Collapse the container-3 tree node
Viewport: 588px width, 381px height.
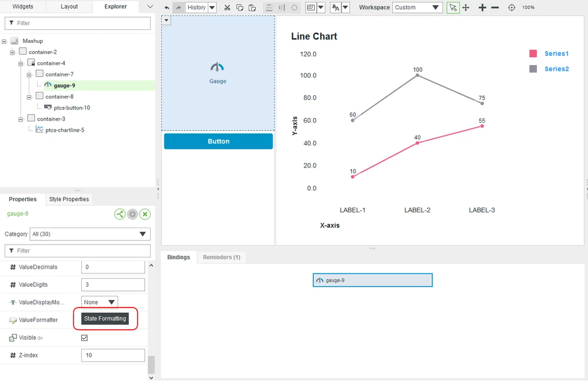click(x=21, y=119)
